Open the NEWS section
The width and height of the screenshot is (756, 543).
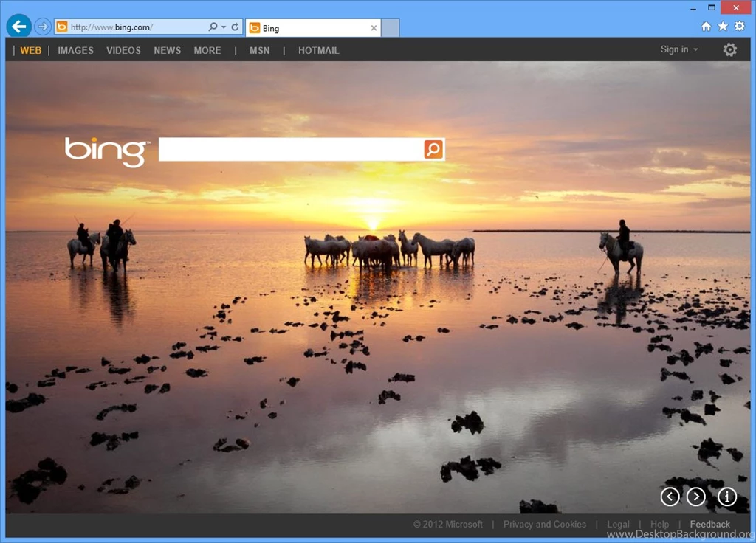[167, 50]
